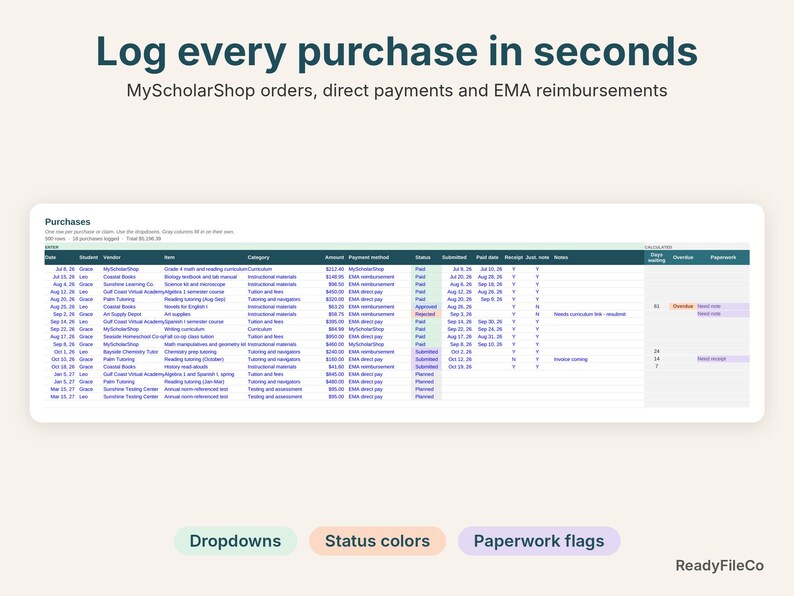Open the "Rejected" status cell
This screenshot has height=596, width=794.
pos(425,314)
